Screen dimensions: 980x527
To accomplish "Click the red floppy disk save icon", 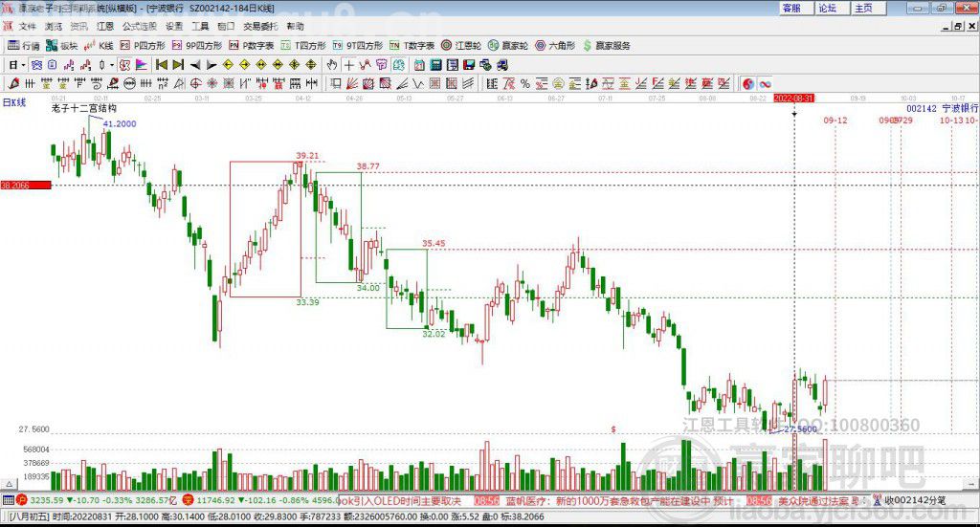I will click(469, 65).
